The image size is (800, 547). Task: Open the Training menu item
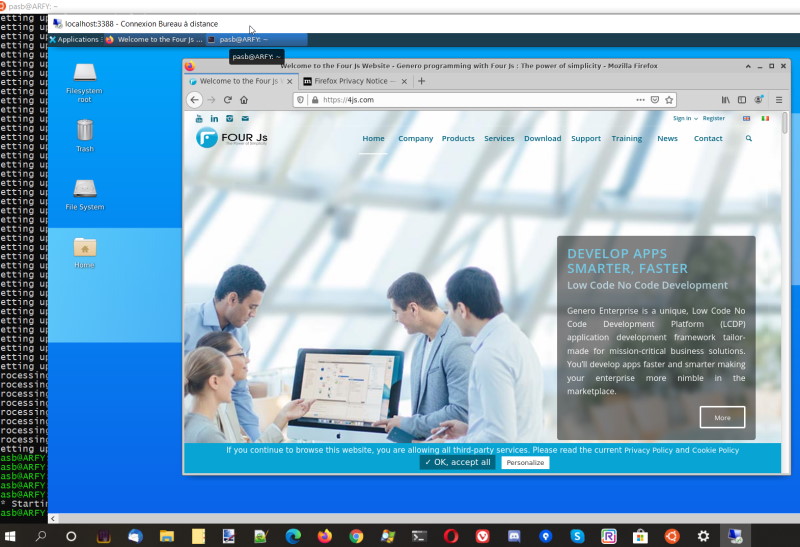click(x=627, y=138)
